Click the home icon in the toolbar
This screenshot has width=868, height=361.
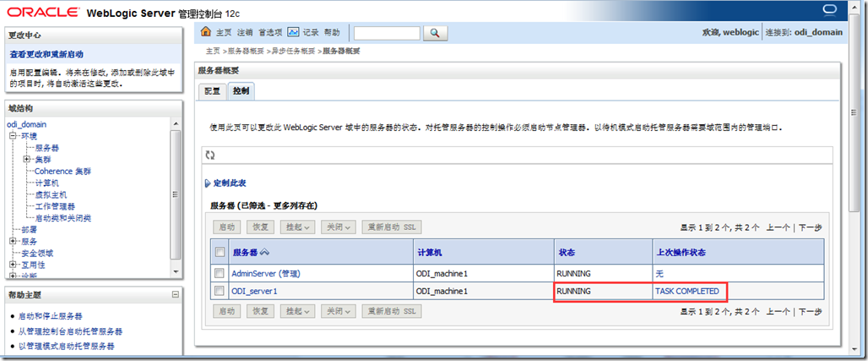tap(206, 32)
